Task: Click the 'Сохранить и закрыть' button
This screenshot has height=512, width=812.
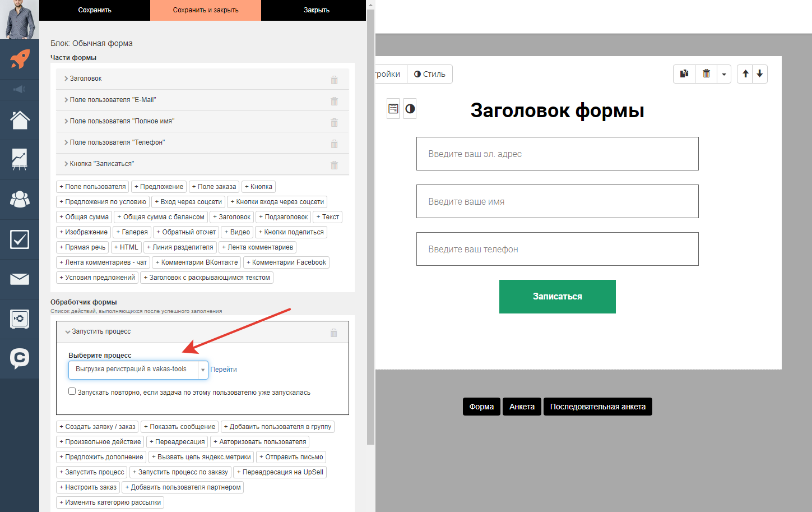Action: tap(205, 10)
